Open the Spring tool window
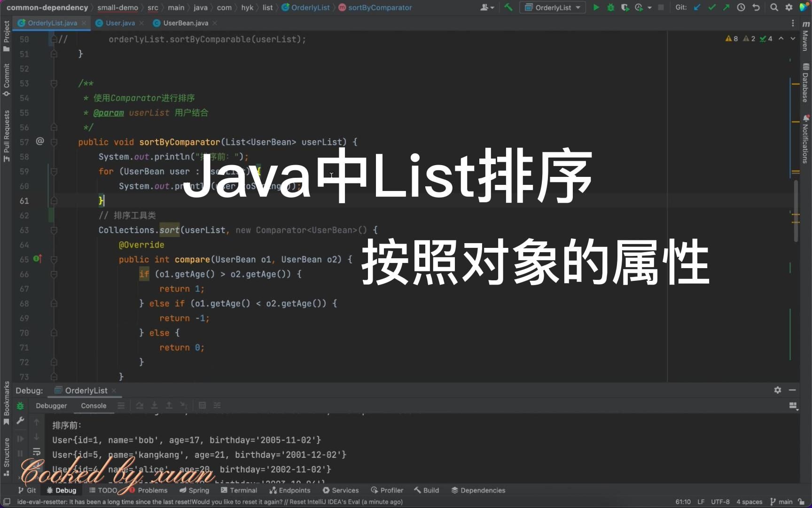The image size is (812, 508). (x=194, y=490)
